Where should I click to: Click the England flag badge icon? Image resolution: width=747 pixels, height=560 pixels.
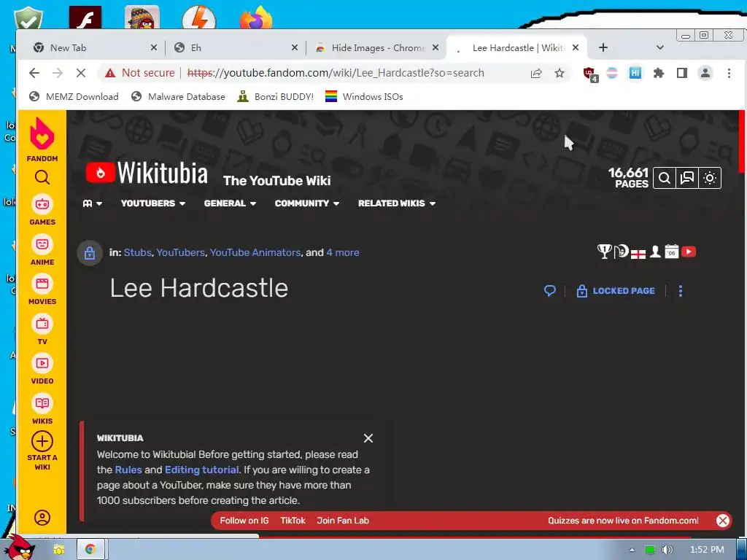click(x=638, y=254)
